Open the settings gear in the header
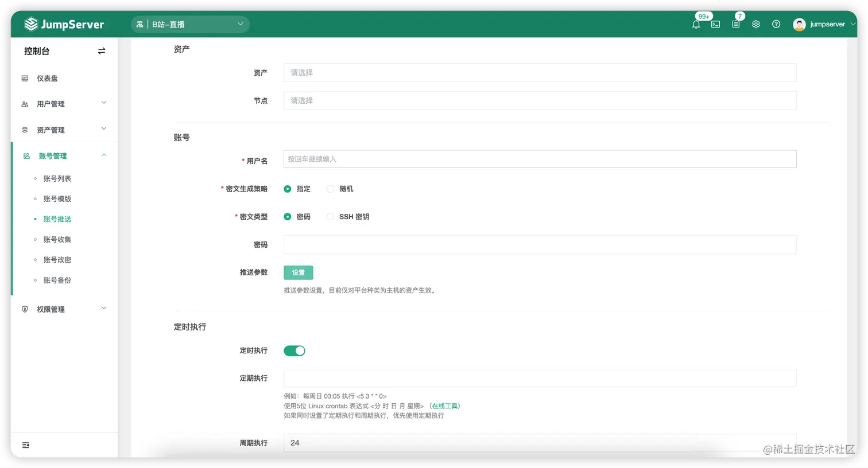This screenshot has height=468, width=868. click(x=755, y=24)
